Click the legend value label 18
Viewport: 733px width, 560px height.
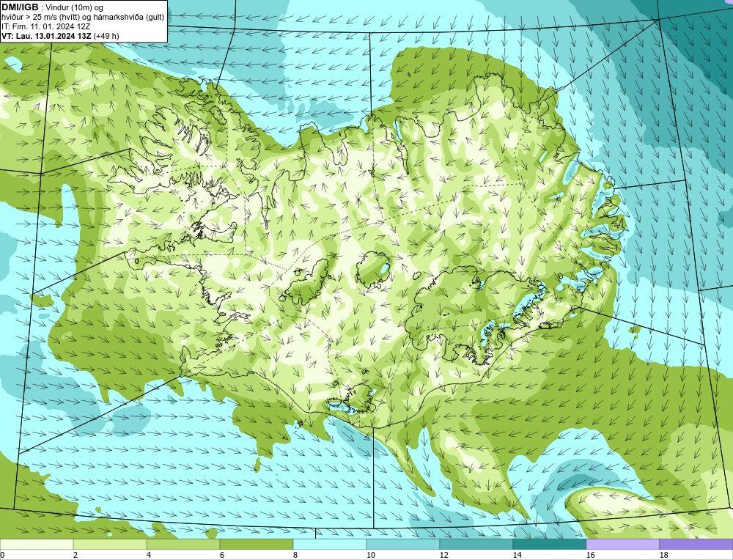(x=663, y=555)
